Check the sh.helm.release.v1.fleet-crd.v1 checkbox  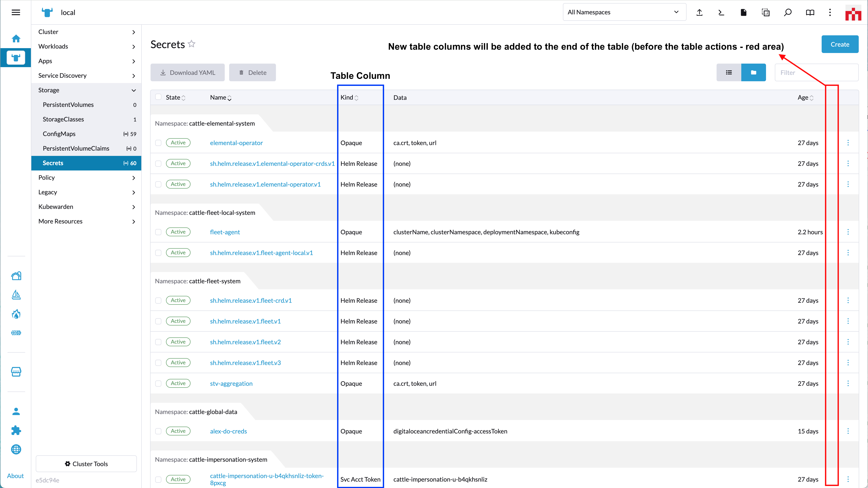tap(158, 300)
